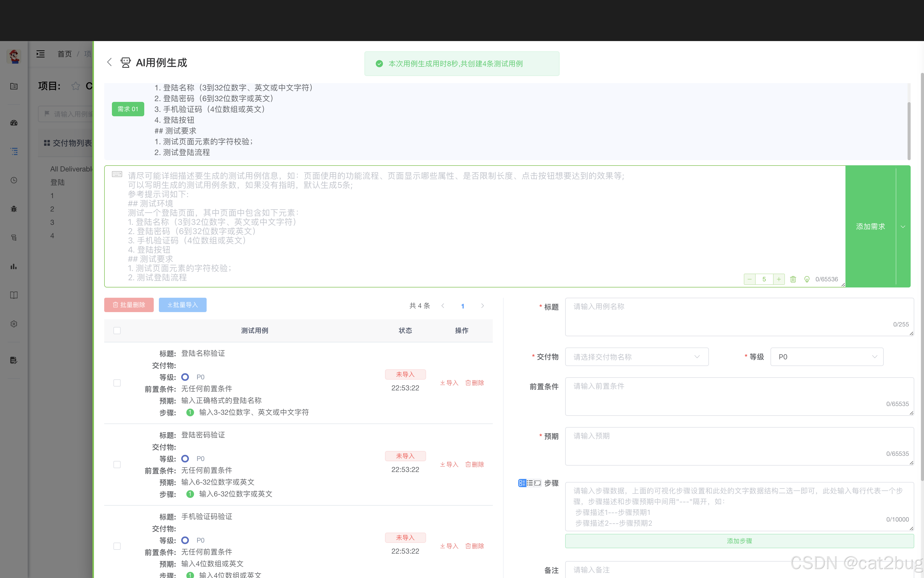924x578 pixels.
Task: Click the keyboard icon in prompt box
Action: (x=117, y=174)
